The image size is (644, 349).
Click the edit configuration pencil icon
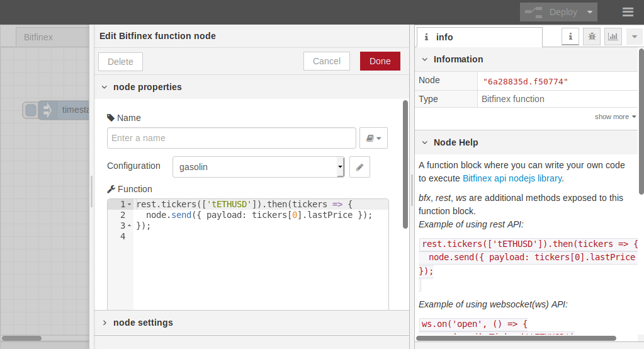(359, 167)
